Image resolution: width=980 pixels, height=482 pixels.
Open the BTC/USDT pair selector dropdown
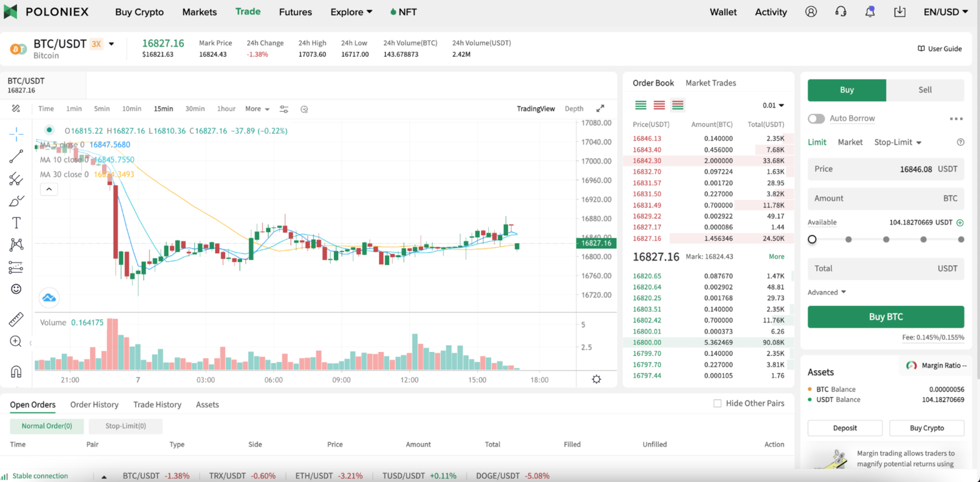tap(111, 44)
